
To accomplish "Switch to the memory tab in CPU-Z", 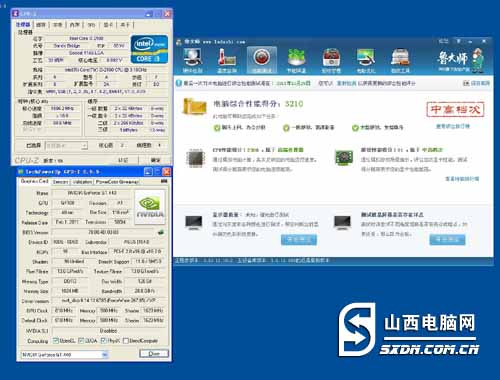I will (x=75, y=24).
